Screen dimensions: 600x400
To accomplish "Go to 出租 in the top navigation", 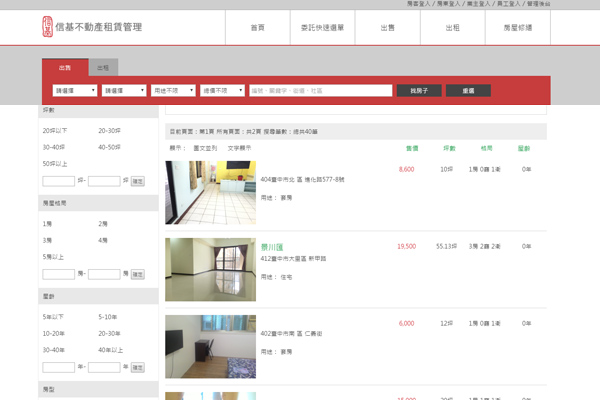I will [453, 28].
